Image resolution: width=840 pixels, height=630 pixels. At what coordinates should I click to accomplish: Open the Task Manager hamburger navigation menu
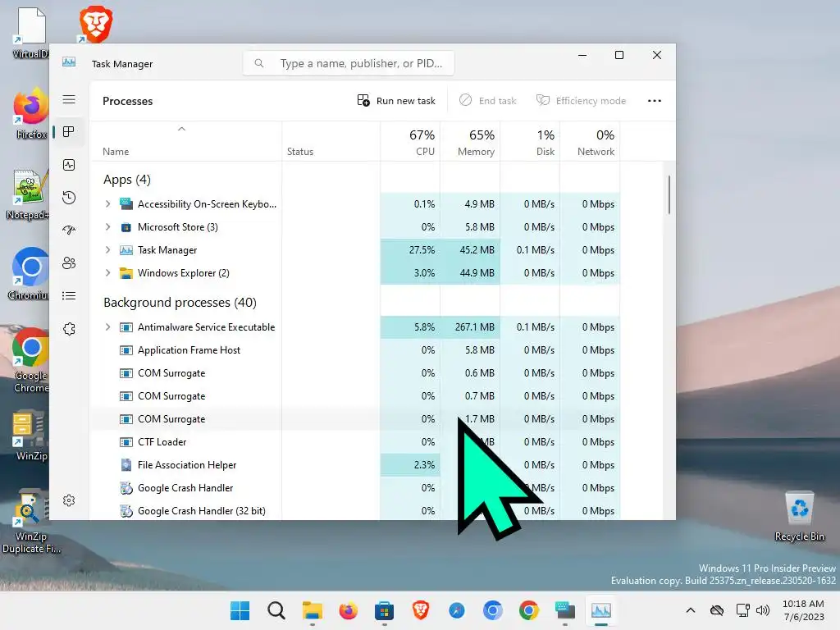(x=69, y=99)
